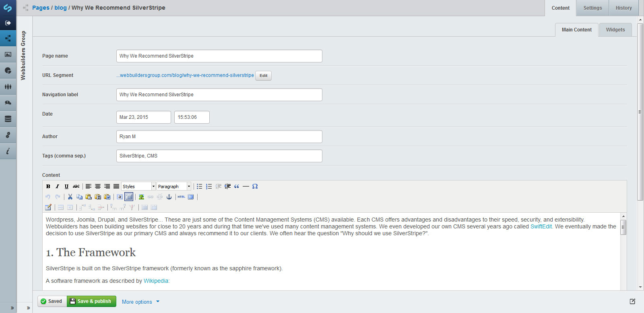Expand the Webbuilders Group site tree panel

(x=28, y=308)
